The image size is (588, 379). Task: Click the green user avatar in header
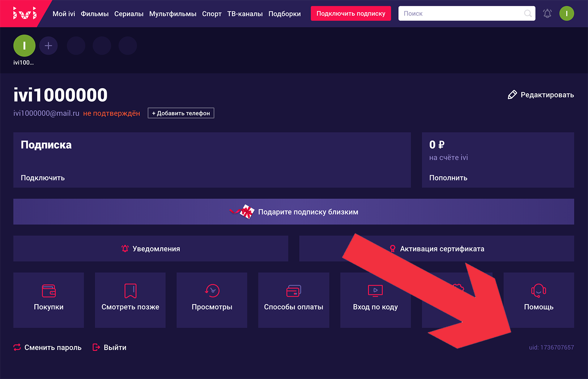(566, 14)
